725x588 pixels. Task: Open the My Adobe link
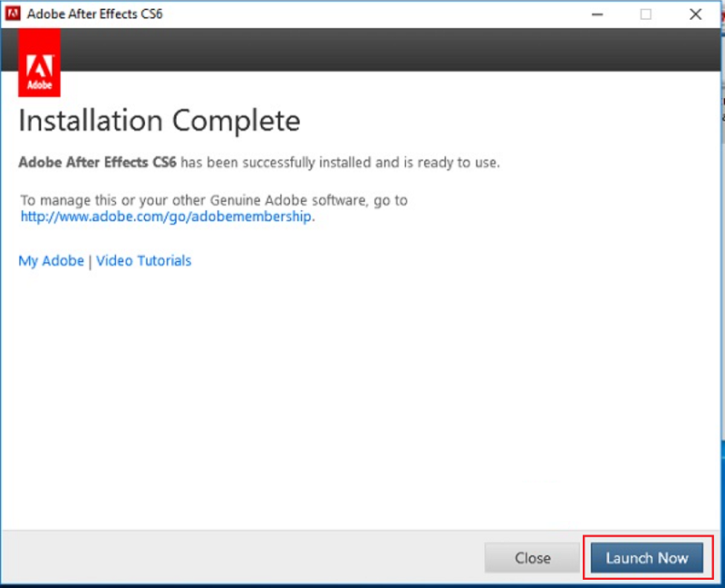click(x=51, y=260)
